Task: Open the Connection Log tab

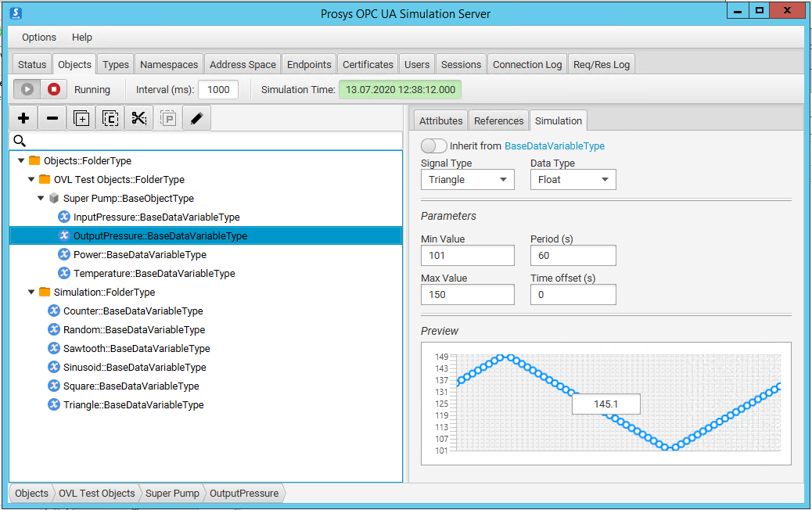Action: pyautogui.click(x=527, y=64)
